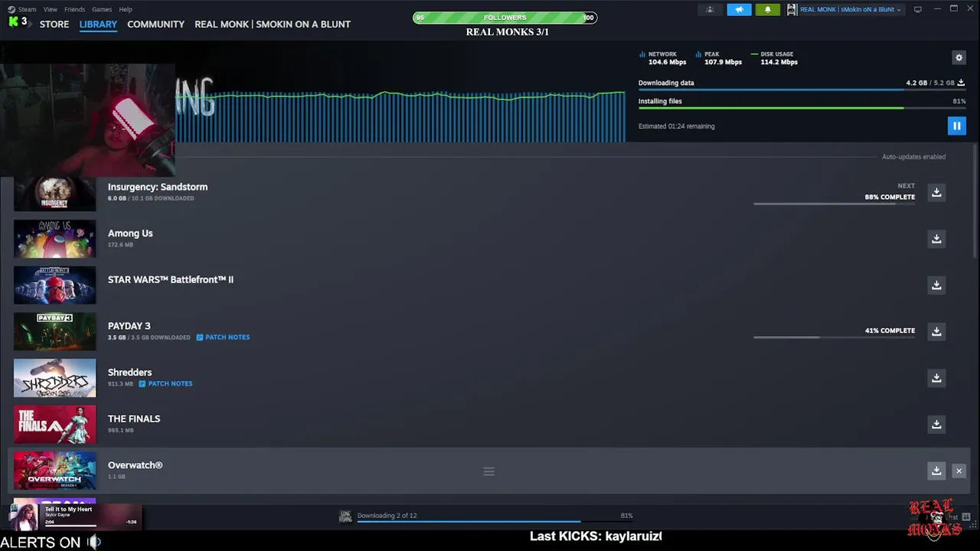Screen dimensions: 980x551
Task: Open PAYDAY 3 PATCH NOTES link
Action: tap(227, 337)
